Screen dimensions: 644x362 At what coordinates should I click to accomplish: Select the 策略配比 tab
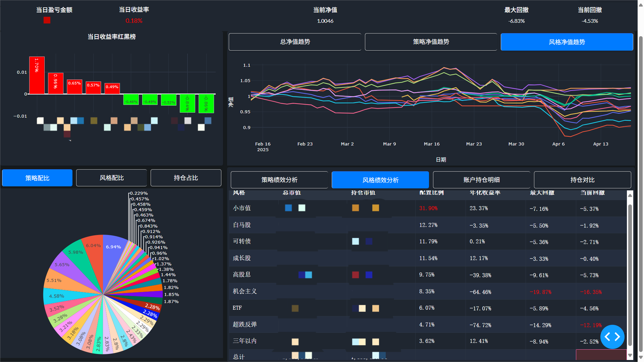37,178
